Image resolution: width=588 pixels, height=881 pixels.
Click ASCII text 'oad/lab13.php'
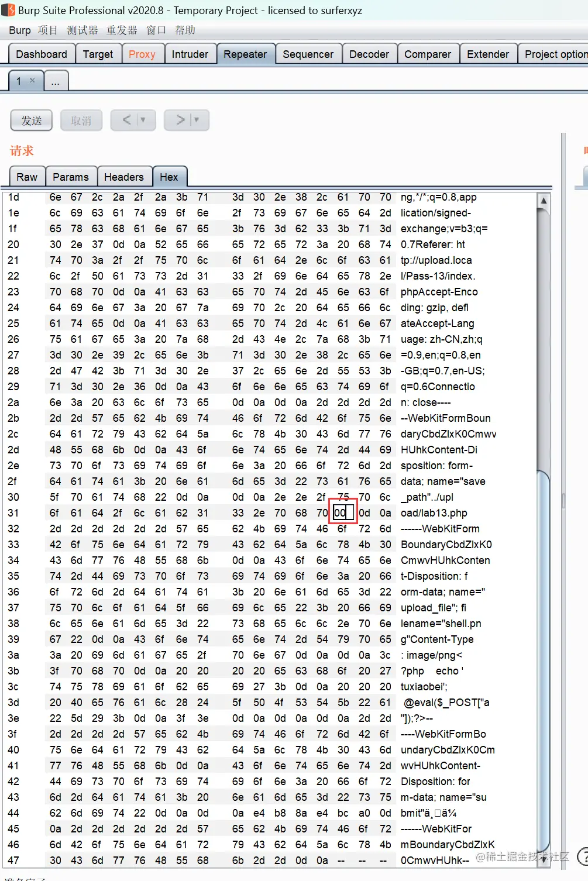click(434, 513)
